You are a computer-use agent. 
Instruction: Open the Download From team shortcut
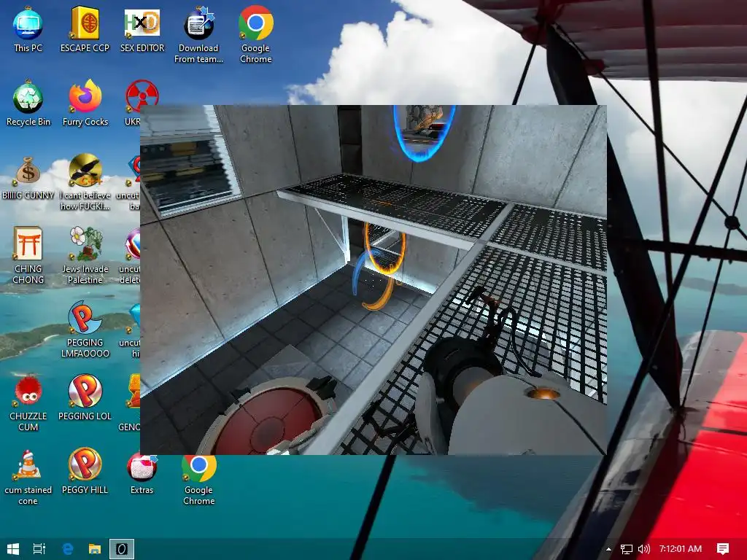[x=198, y=35]
